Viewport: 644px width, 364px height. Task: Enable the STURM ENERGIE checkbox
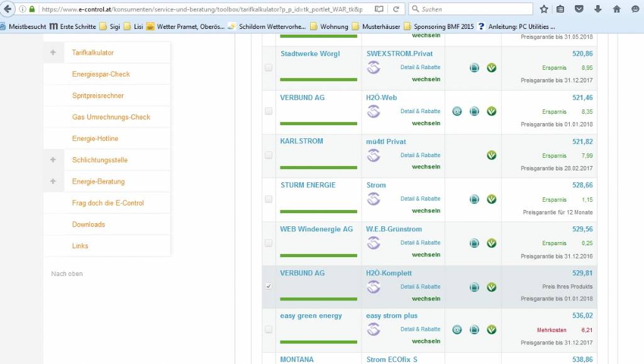269,199
